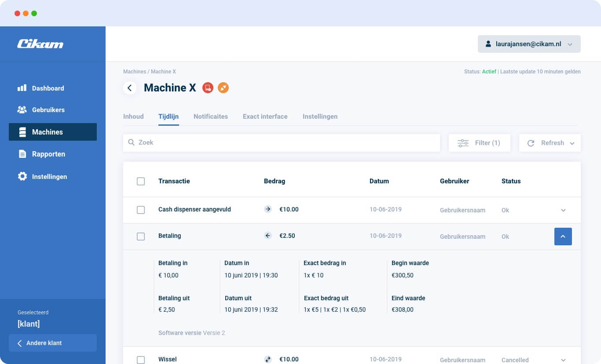Viewport: 601px width, 364px height.
Task: Click the Dashboard bar chart icon
Action: coord(22,88)
